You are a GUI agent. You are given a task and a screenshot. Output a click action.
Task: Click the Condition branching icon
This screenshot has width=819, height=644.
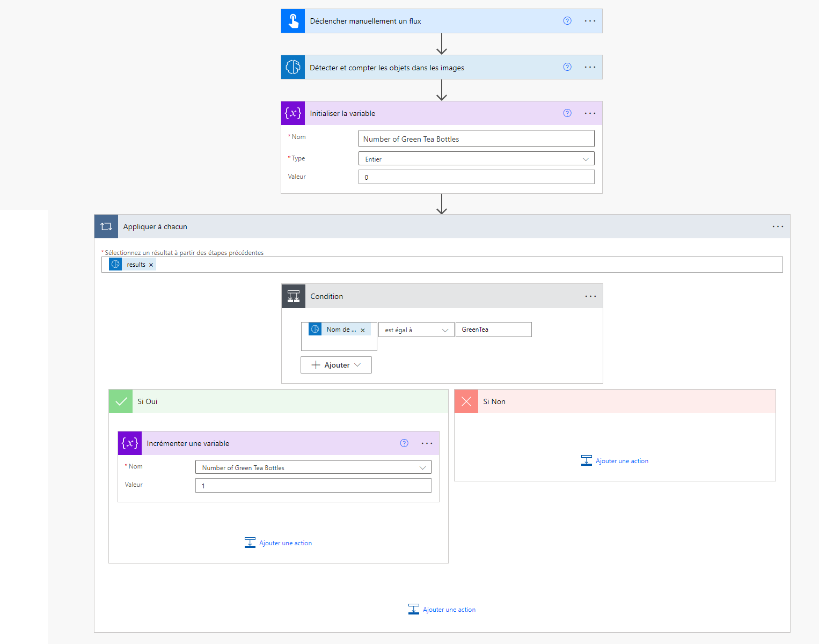pos(294,296)
